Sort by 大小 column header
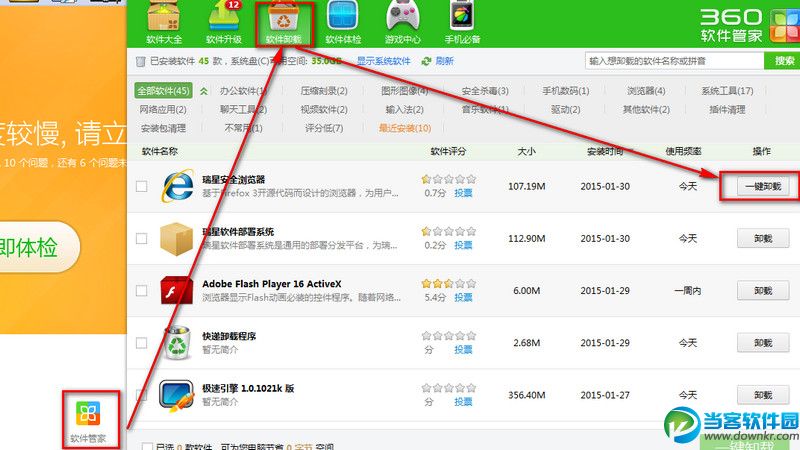Viewport: 800px width, 450px height. 527,152
